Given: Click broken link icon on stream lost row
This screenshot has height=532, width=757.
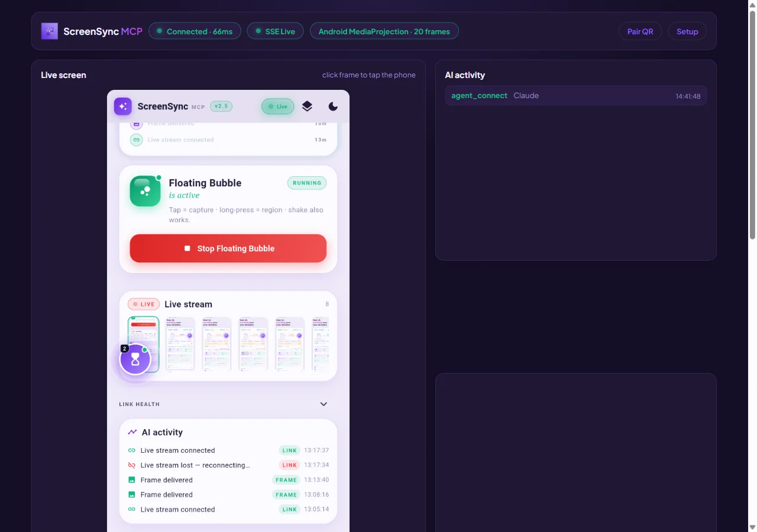Looking at the screenshot, I should [x=132, y=465].
